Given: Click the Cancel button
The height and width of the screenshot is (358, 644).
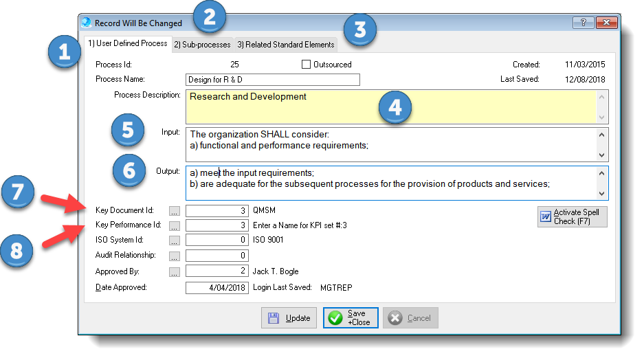Looking at the screenshot, I should 410,318.
